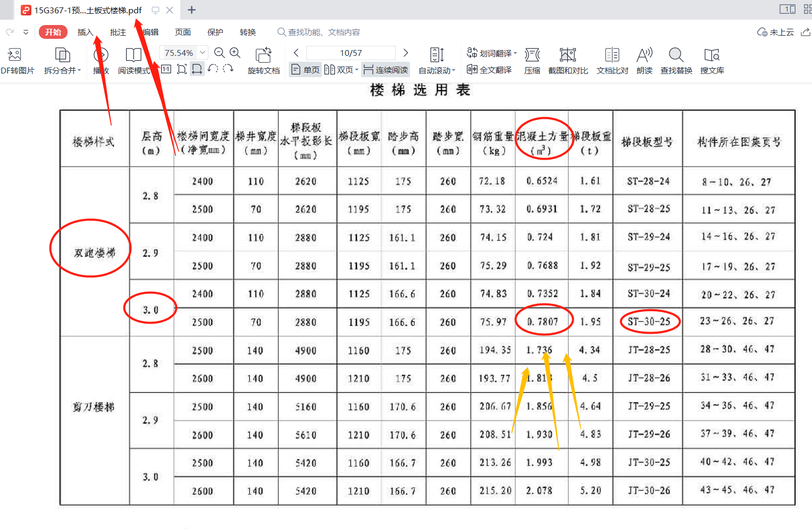Viewport: 812px width, 529px height.
Task: Select the 保护 ribbon tab
Action: 215,32
